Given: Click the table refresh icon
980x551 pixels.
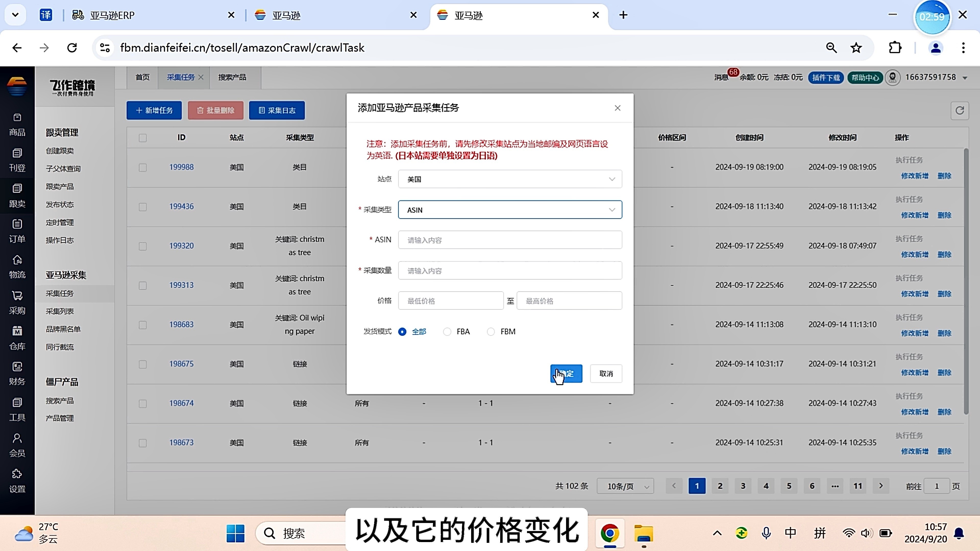Looking at the screenshot, I should (960, 111).
